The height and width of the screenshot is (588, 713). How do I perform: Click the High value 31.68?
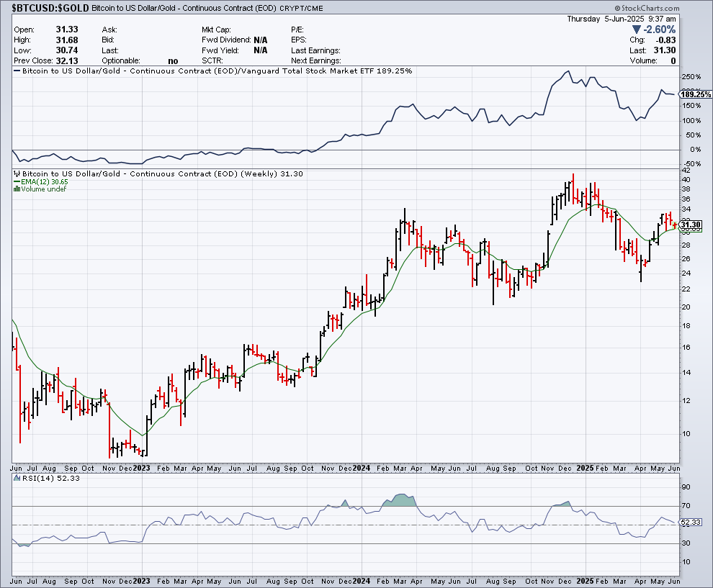click(x=67, y=40)
